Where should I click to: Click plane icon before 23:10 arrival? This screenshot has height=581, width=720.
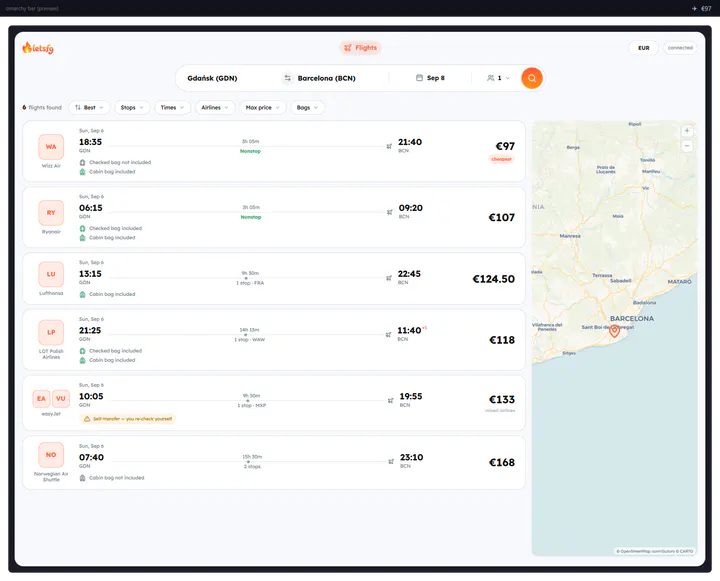tap(391, 462)
